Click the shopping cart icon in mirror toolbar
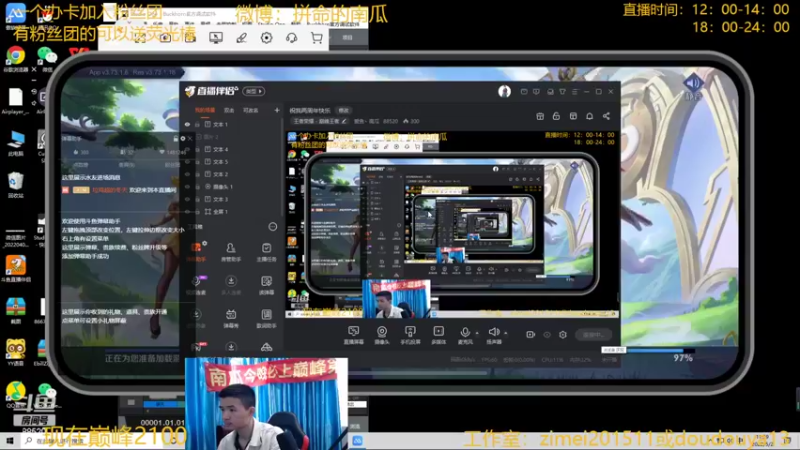The height and width of the screenshot is (450, 800). 316,38
